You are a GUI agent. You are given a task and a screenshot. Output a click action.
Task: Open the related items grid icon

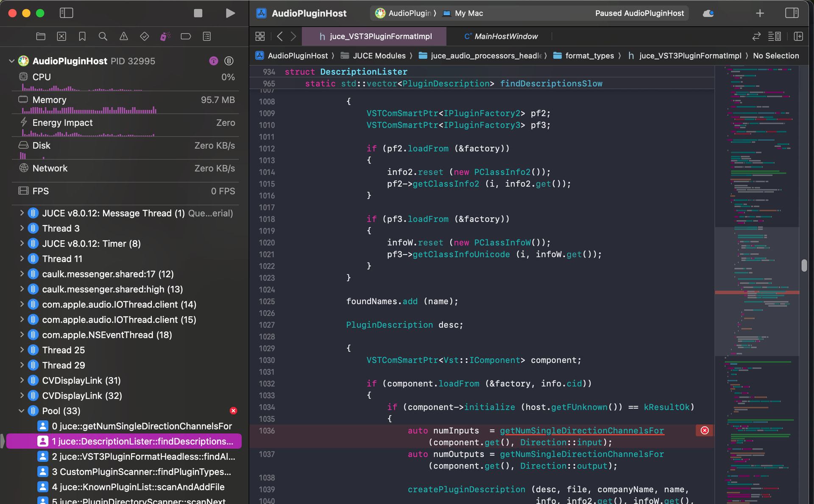click(x=260, y=36)
